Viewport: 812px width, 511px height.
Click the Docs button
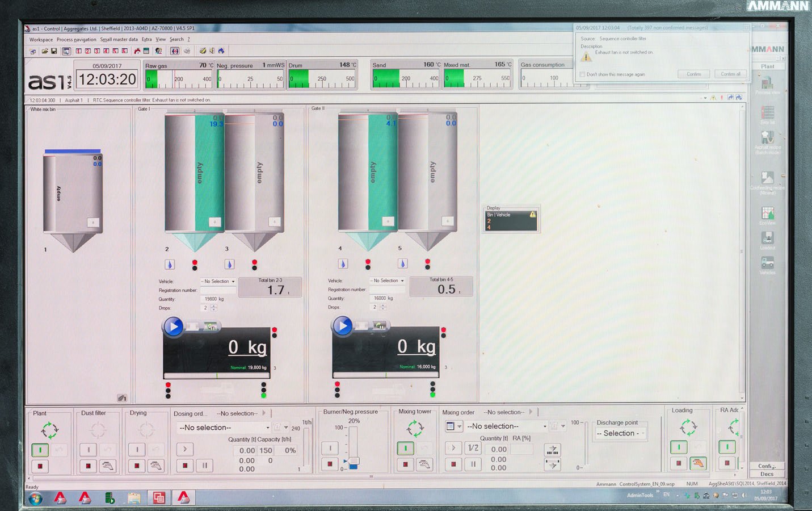point(767,474)
